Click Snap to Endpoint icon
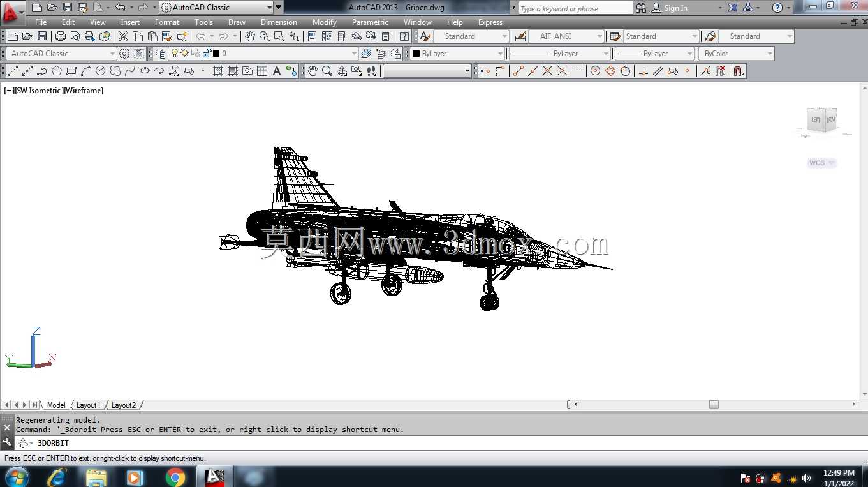868x487 pixels. click(x=518, y=71)
